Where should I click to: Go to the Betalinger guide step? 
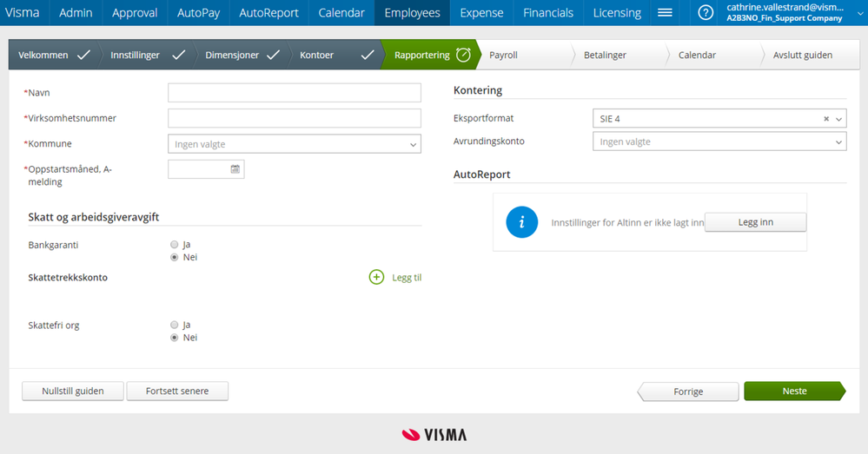pyautogui.click(x=620, y=55)
